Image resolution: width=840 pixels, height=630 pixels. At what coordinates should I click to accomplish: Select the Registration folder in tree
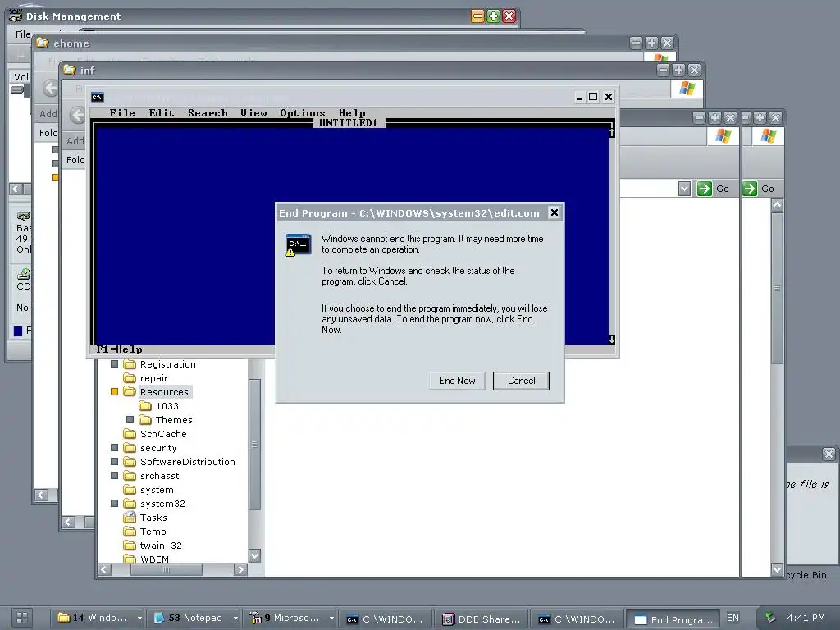(167, 364)
